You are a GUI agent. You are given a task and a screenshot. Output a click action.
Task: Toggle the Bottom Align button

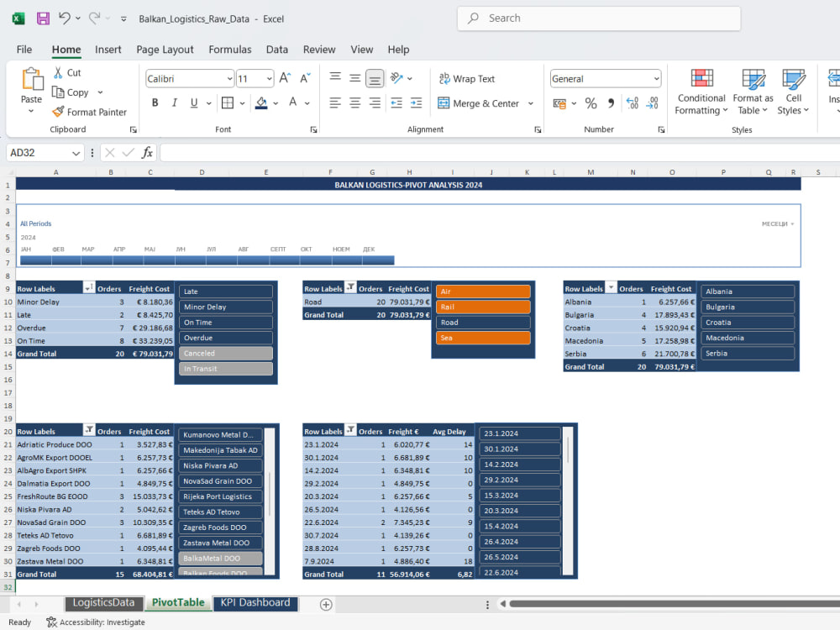(x=375, y=79)
